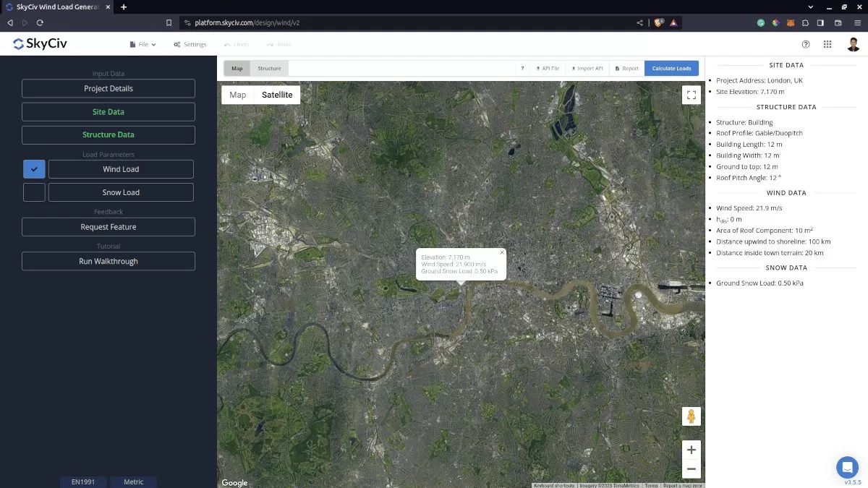868x488 pixels.
Task: Toggle fullscreen map view
Action: point(691,95)
